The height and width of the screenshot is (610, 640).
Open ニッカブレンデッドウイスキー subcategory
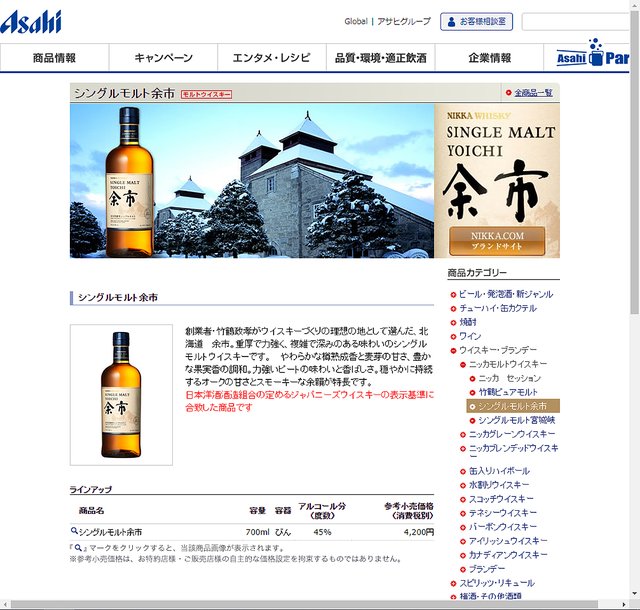coord(513,451)
